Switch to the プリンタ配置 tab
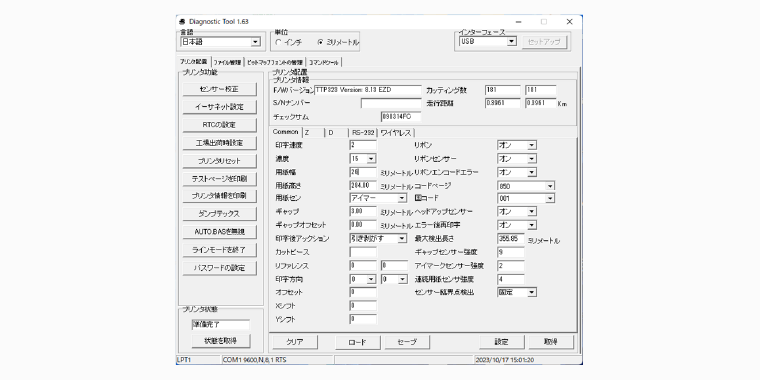This screenshot has height=380, width=760. pos(193,62)
